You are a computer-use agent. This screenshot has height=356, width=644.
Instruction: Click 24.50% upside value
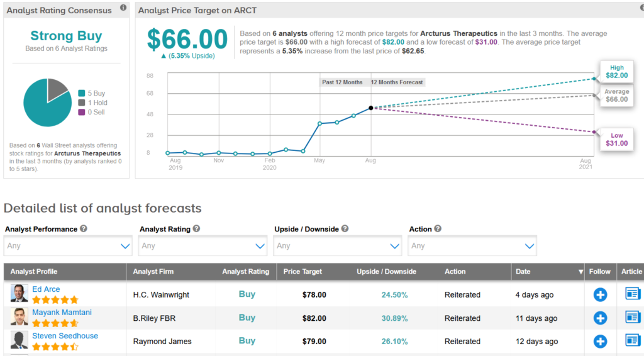394,295
